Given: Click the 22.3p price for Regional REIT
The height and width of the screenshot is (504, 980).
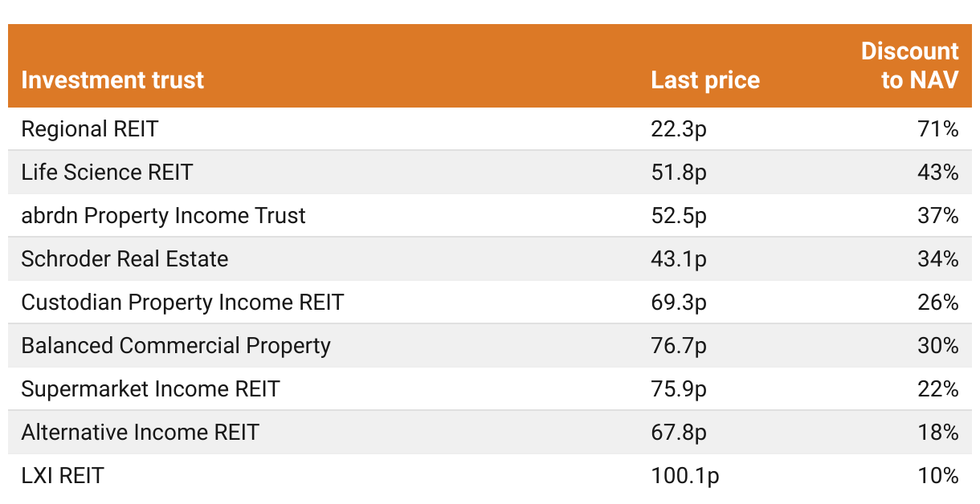Looking at the screenshot, I should [679, 129].
